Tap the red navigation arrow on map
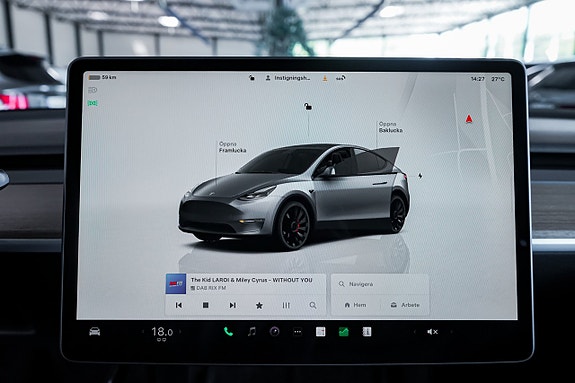 tap(469, 119)
